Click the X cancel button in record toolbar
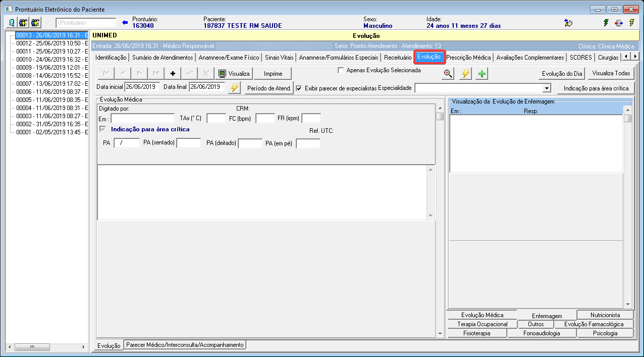Image resolution: width=644 pixels, height=357 pixels. tap(206, 73)
